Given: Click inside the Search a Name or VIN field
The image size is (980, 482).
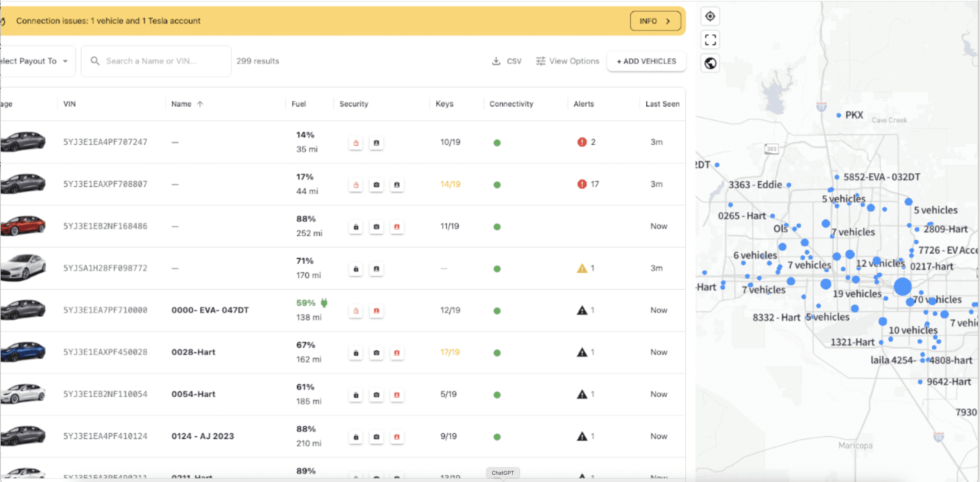Looking at the screenshot, I should click(156, 61).
